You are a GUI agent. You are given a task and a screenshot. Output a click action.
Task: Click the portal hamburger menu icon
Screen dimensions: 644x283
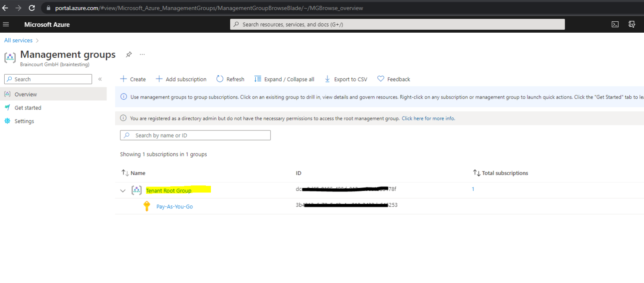pos(6,24)
